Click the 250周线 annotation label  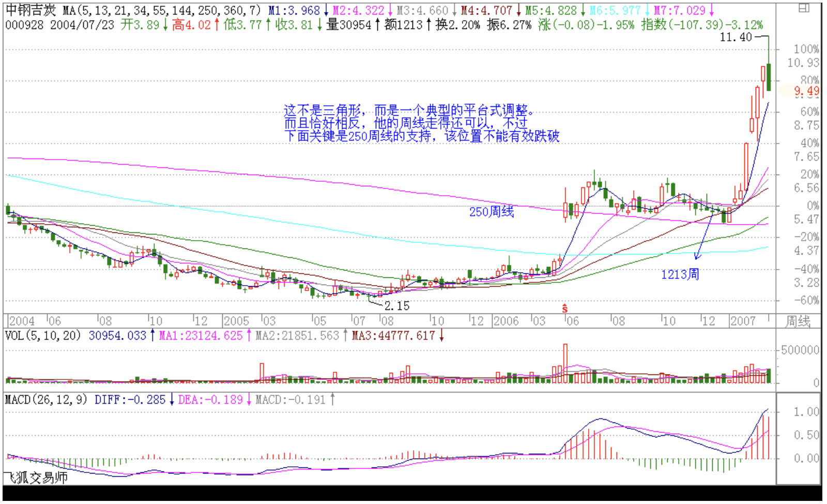pos(491,212)
